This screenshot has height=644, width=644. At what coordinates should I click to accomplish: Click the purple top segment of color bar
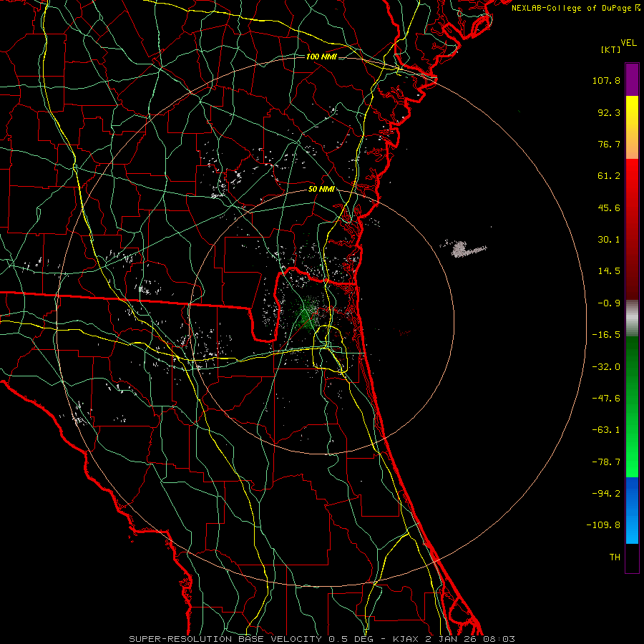click(x=632, y=79)
